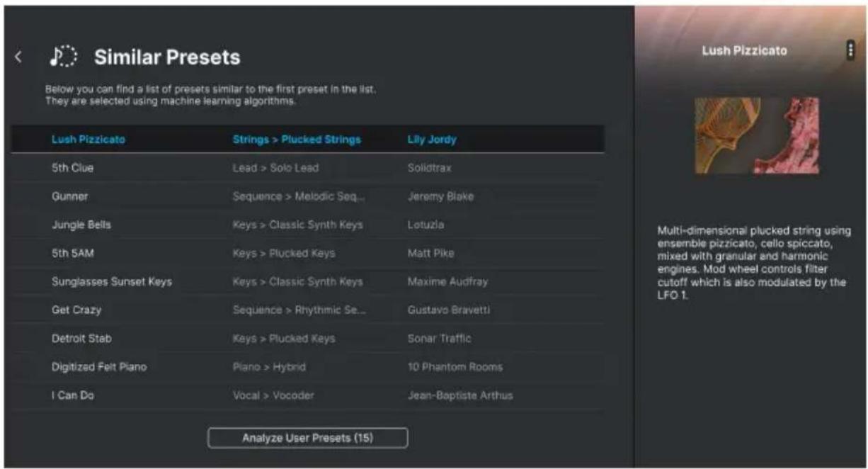
Task: Select the Gunner preset
Action: pos(308,196)
